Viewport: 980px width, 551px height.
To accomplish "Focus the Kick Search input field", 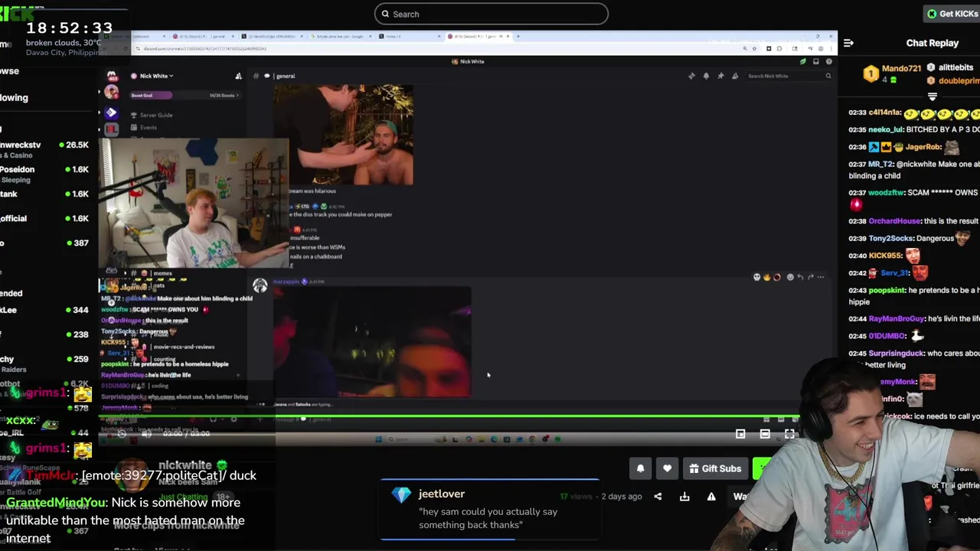I will (x=491, y=14).
